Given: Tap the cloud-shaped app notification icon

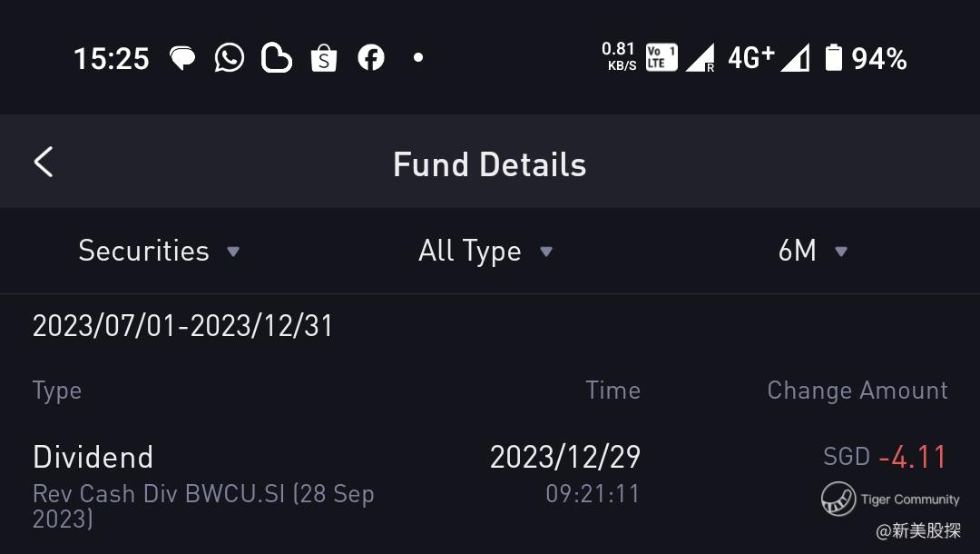Looking at the screenshot, I should [x=276, y=58].
